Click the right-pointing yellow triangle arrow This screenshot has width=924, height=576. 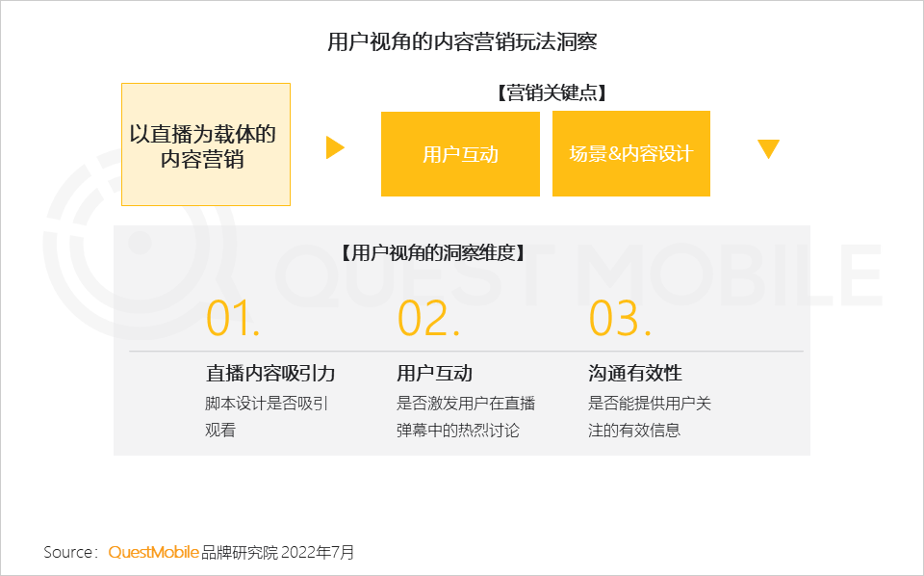pos(334,147)
